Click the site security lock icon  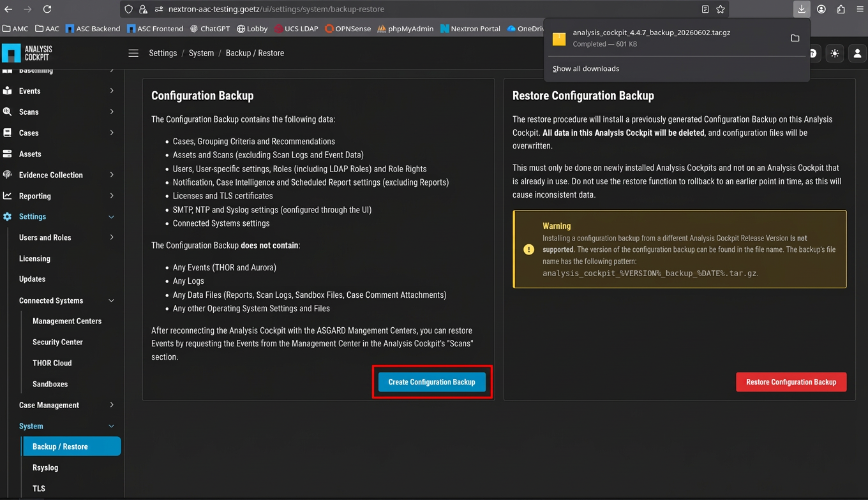(143, 10)
